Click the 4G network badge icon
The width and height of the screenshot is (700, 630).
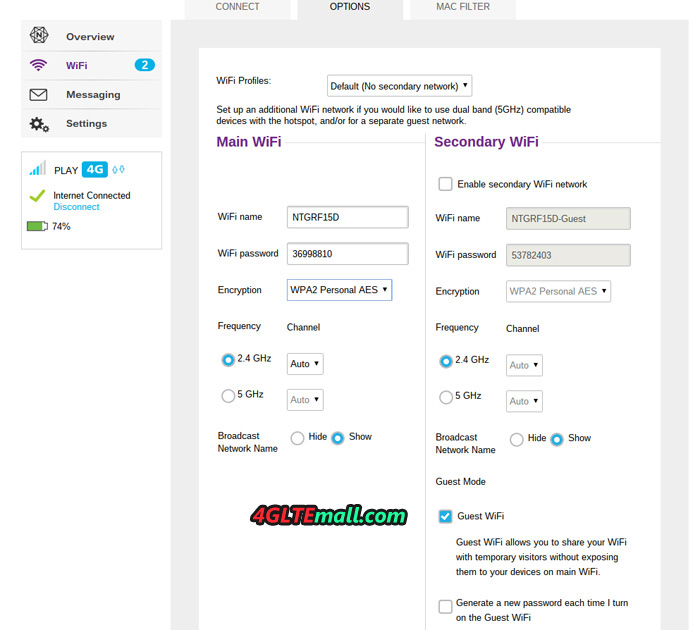[94, 169]
